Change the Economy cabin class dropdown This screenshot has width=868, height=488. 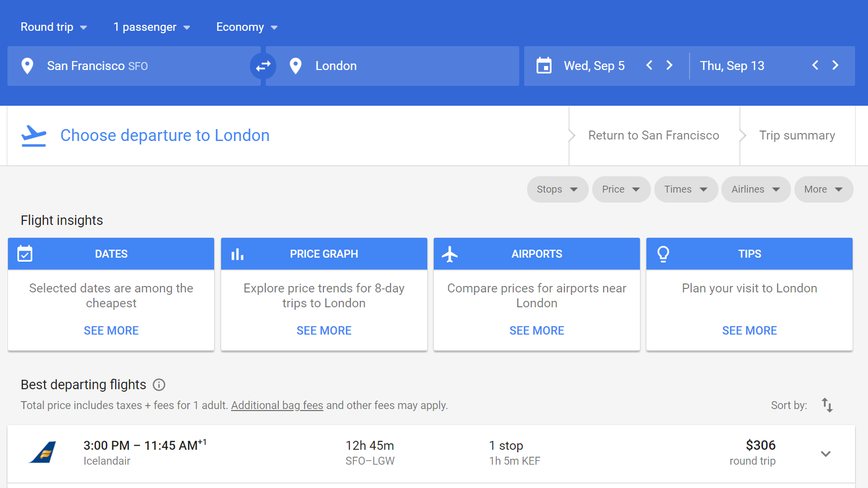coord(246,27)
